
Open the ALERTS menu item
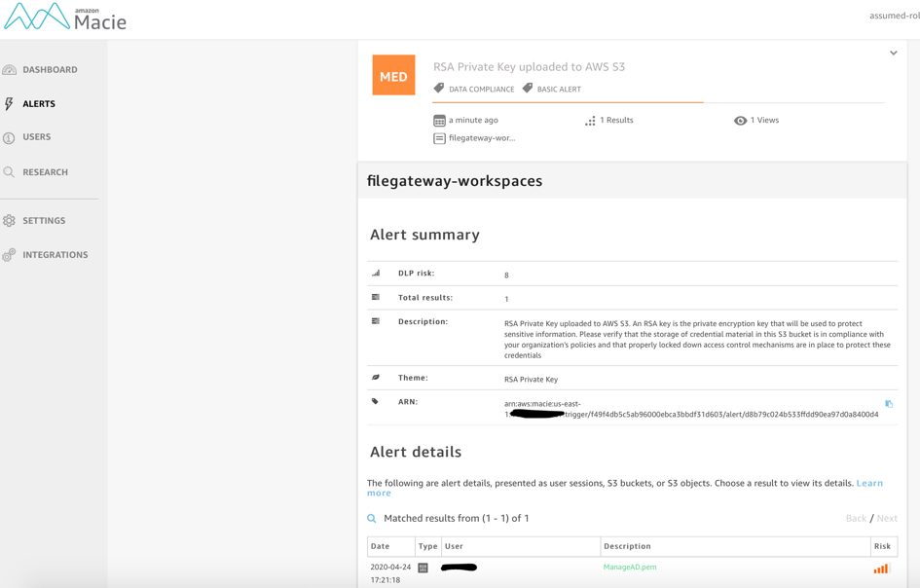pos(39,104)
